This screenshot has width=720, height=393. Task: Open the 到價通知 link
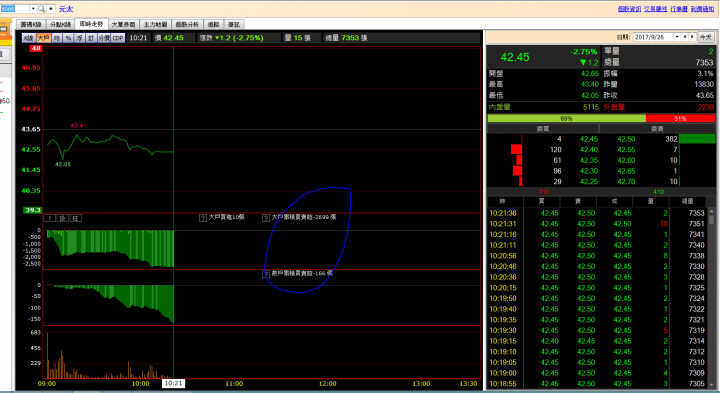click(703, 9)
